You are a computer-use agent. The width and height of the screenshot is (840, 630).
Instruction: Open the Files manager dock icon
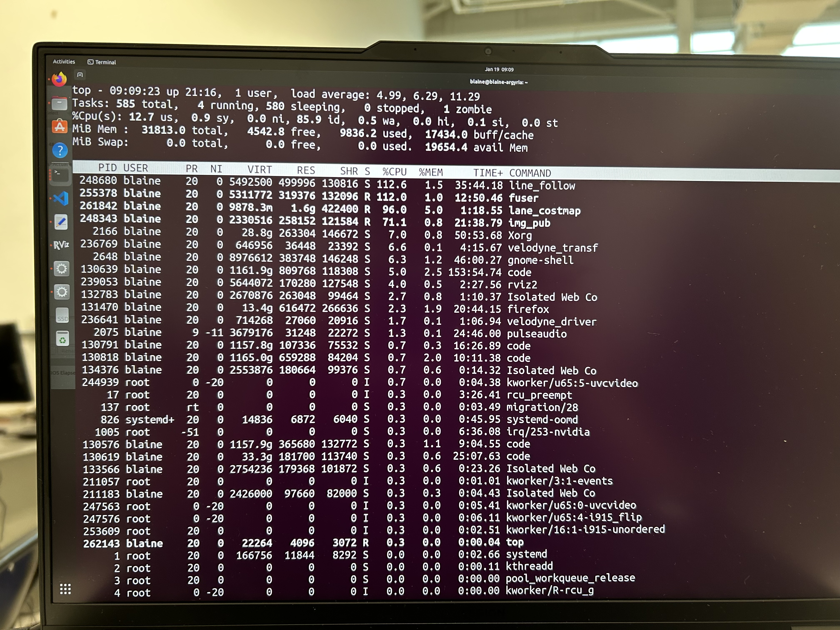(x=60, y=103)
